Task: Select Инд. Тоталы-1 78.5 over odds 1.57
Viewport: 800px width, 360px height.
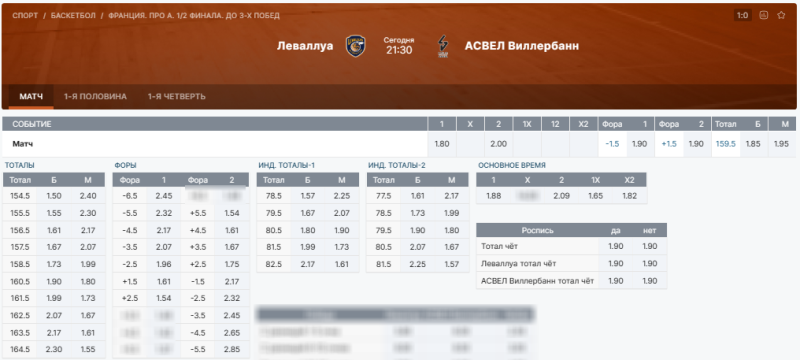Action: pyautogui.click(x=308, y=196)
